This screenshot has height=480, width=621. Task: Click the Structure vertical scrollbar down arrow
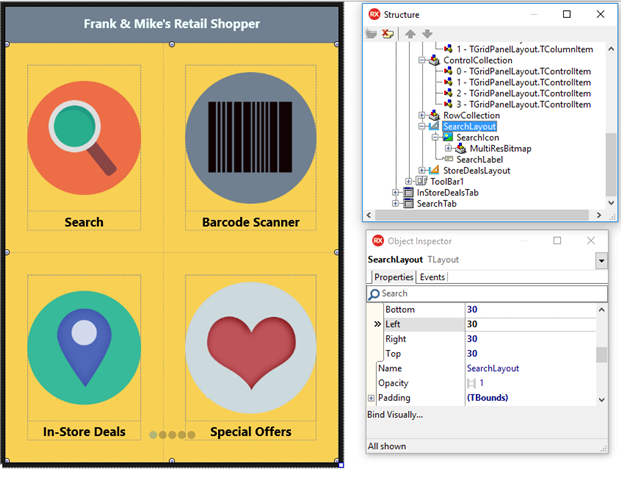611,203
